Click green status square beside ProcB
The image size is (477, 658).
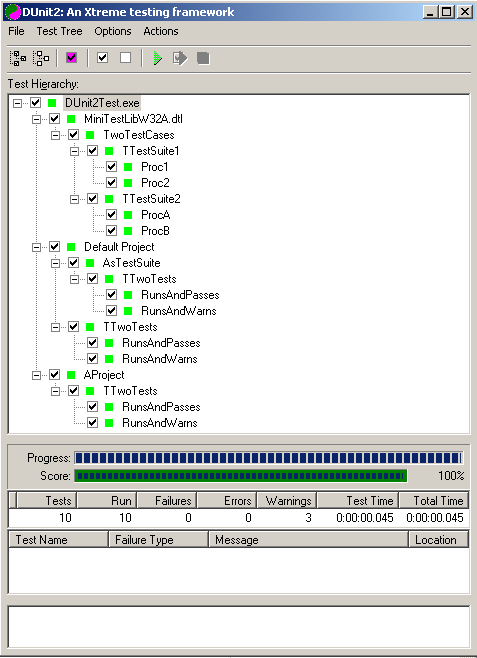click(128, 230)
